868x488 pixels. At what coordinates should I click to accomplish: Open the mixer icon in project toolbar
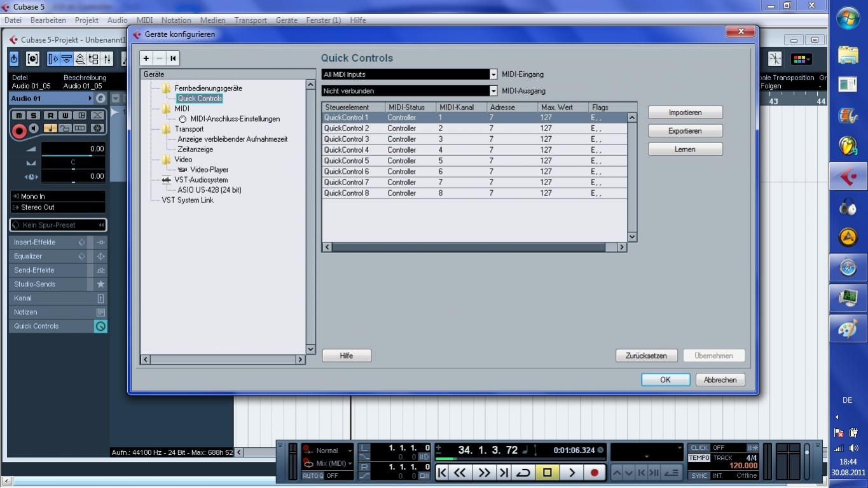(x=107, y=59)
